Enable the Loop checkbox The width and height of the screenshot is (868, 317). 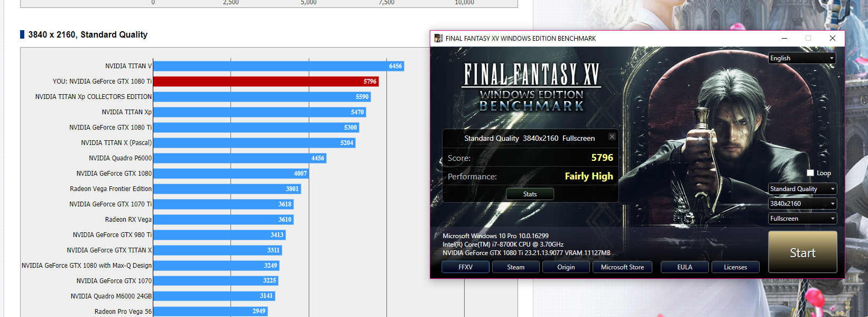810,173
